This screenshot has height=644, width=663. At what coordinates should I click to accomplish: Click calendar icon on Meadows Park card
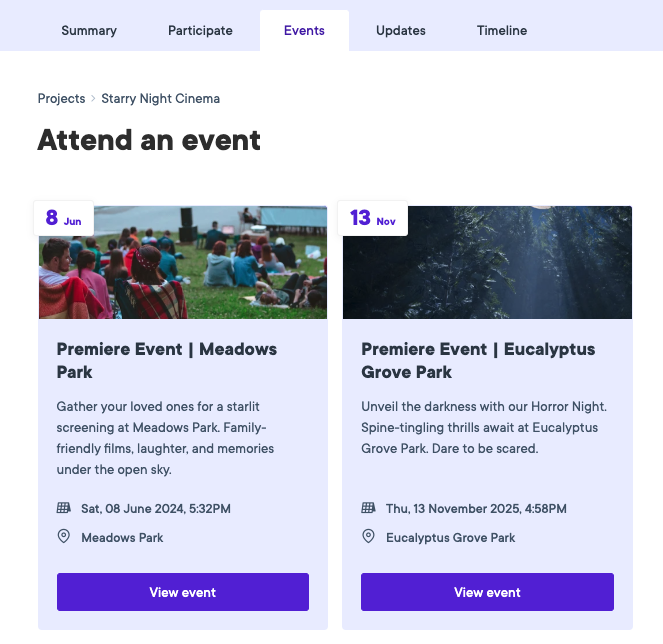(64, 508)
